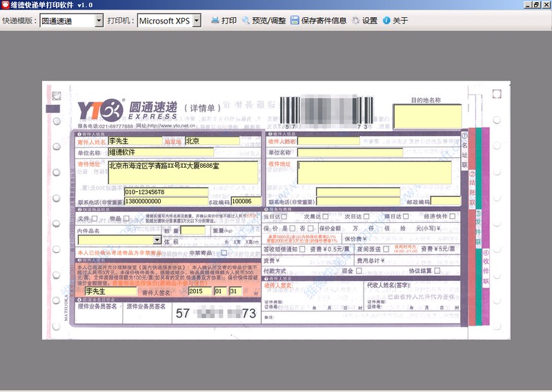The height and width of the screenshot is (392, 552).
Task: Check the 隔日达 checkbox
Action: coord(406,216)
